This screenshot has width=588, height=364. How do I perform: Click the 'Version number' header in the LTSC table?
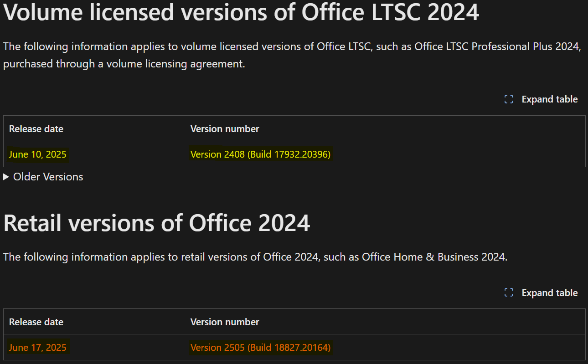[x=225, y=129]
